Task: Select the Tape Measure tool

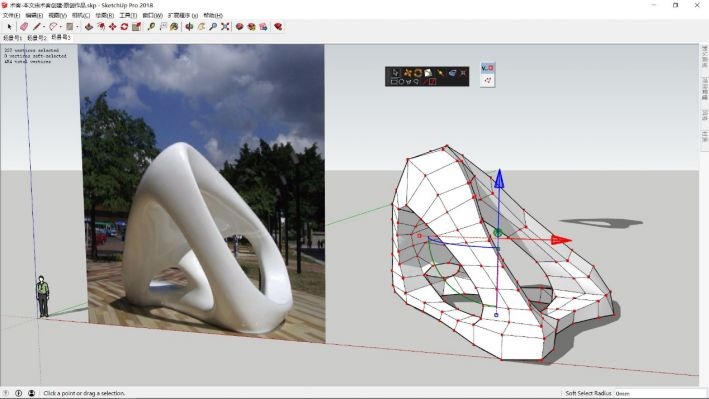Action: [151, 27]
